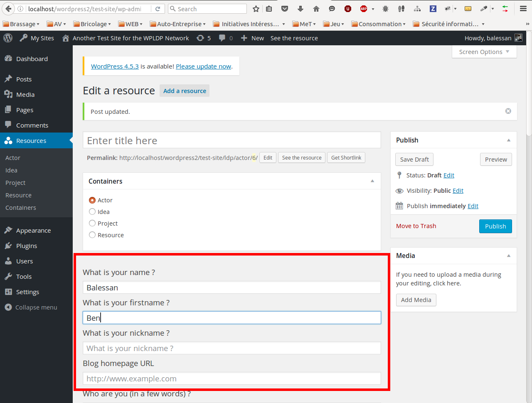The height and width of the screenshot is (403, 532).
Task: Open the browser downloads arrow icon
Action: click(x=300, y=9)
